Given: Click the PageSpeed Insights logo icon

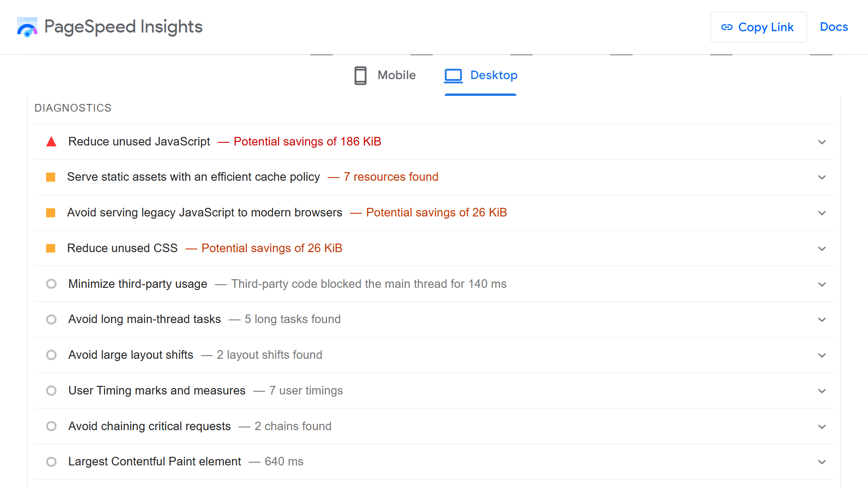Looking at the screenshot, I should tap(27, 27).
